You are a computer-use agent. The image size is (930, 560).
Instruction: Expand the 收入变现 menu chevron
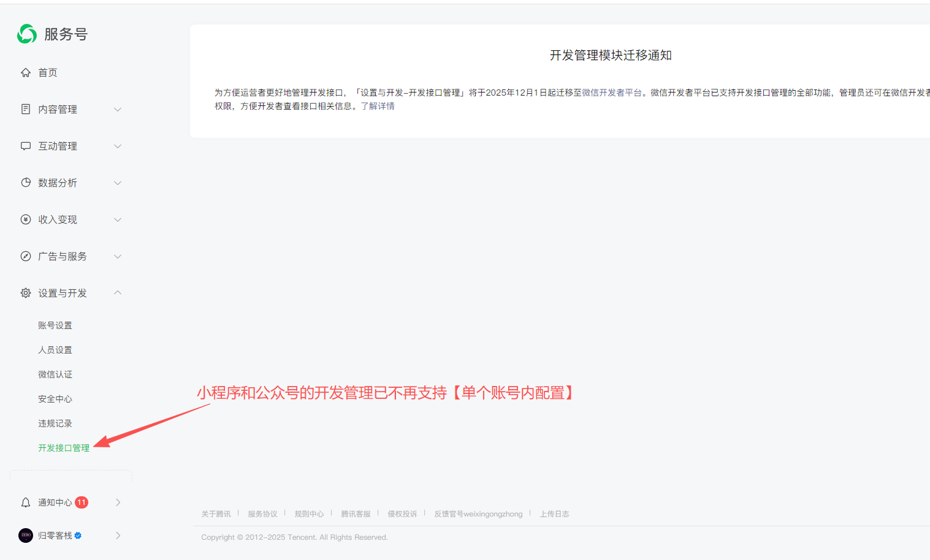(x=118, y=219)
